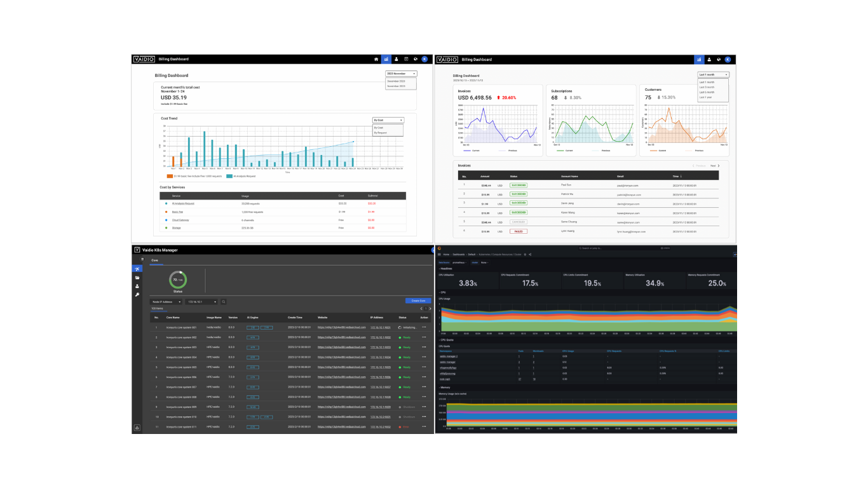Viewport: 868px width, 488px height.
Task: Select chart icon in invoices dashboard header
Action: [x=699, y=59]
